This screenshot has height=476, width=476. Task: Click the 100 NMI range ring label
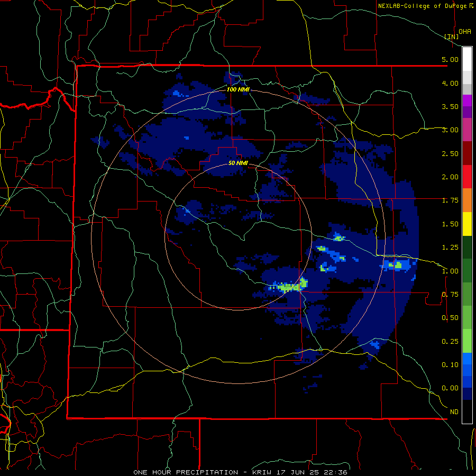point(238,89)
